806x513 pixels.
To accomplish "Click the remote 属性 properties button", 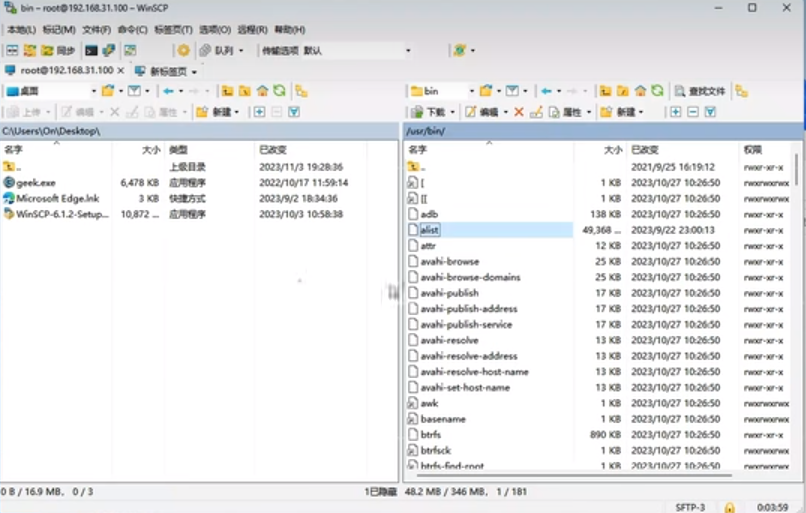I will (565, 112).
